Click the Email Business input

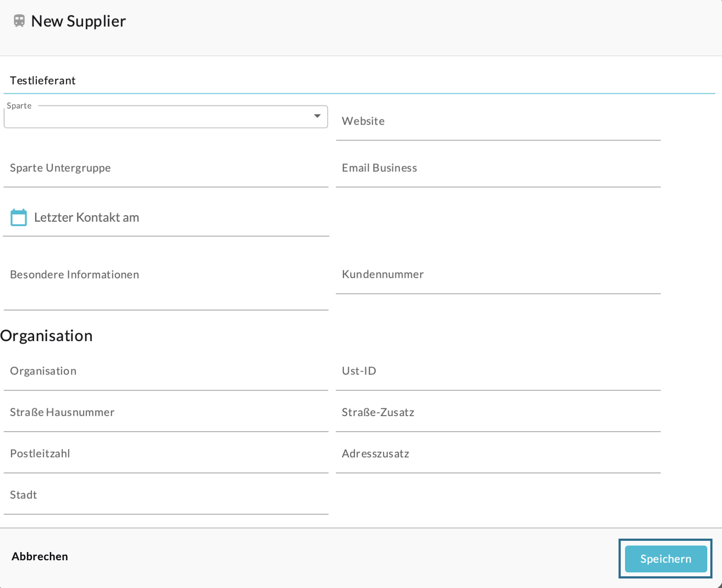coord(498,168)
